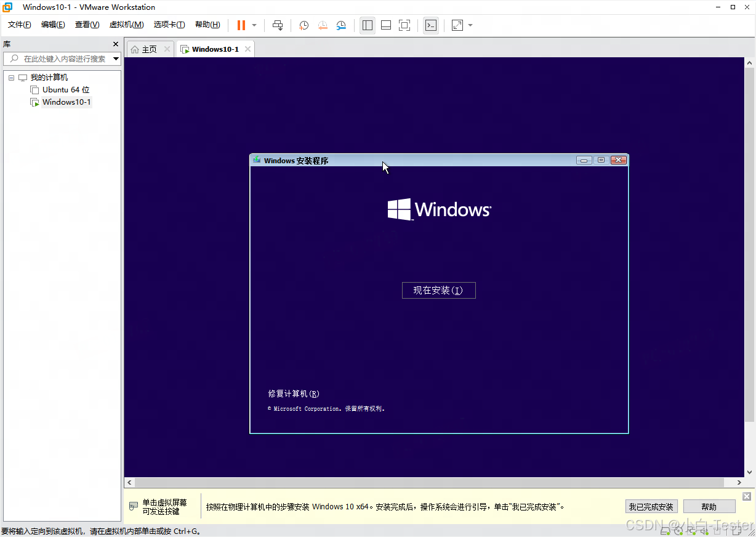Open the 文件(F) menu
Viewport: 756px width, 537px height.
pos(19,25)
